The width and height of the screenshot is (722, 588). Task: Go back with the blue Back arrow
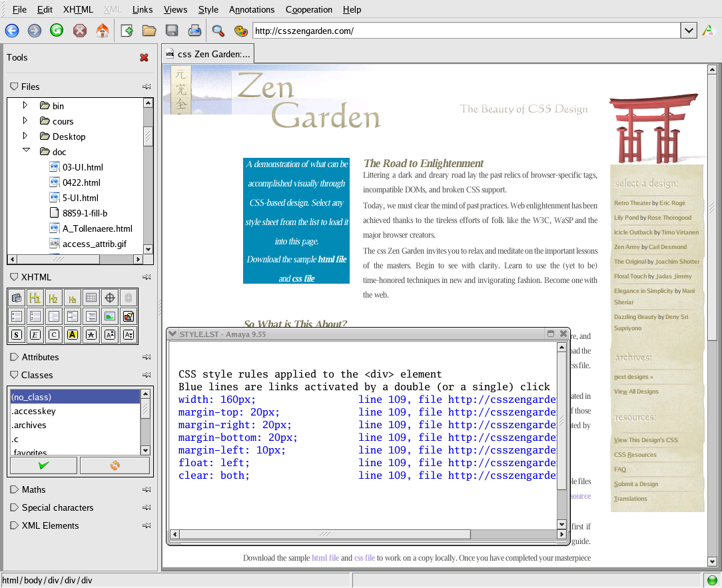(12, 31)
